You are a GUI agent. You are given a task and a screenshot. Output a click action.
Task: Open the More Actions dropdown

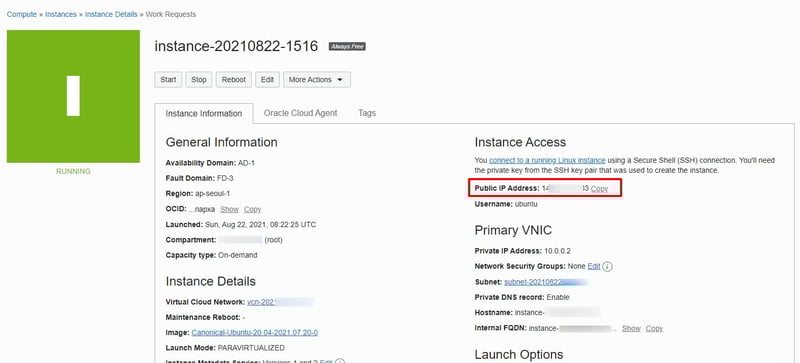317,80
